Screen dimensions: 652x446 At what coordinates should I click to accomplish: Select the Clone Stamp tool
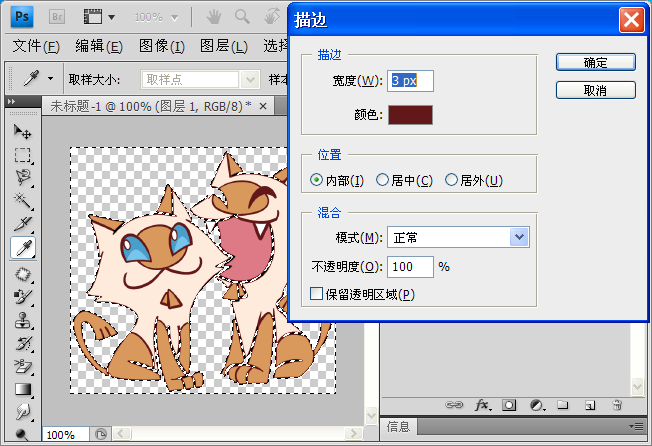[22, 320]
